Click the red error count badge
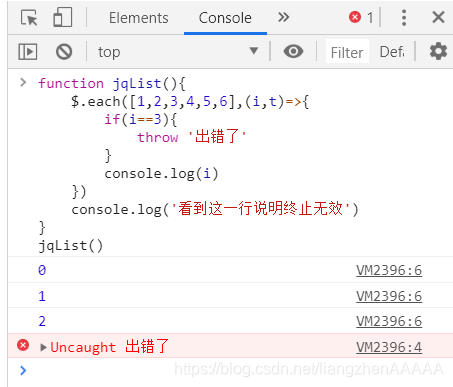Screen dimensions: 453x387 point(361,17)
